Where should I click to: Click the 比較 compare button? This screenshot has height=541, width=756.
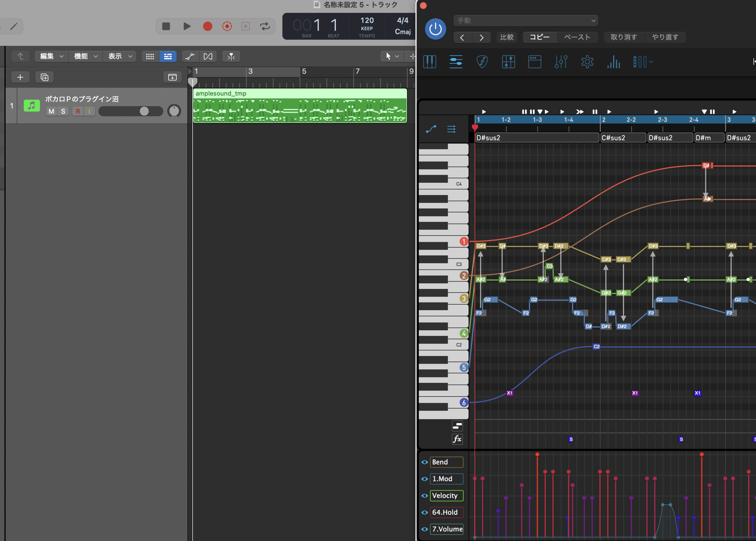507,37
